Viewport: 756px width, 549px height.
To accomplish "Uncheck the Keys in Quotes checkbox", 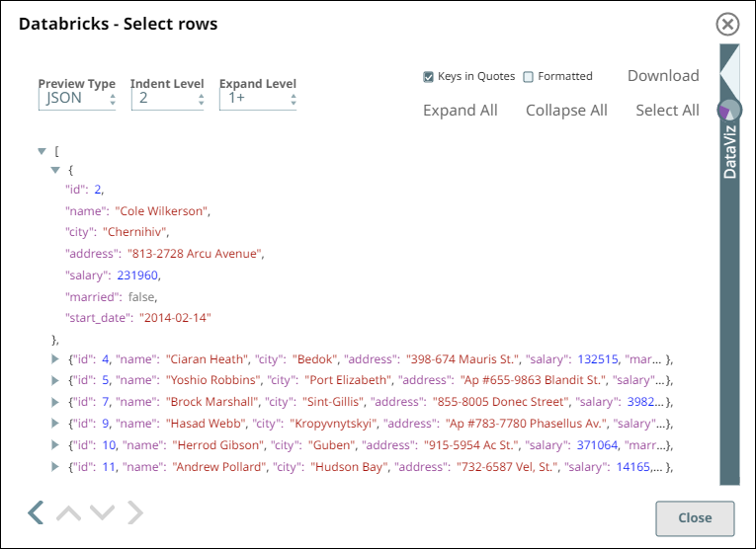I will (429, 77).
